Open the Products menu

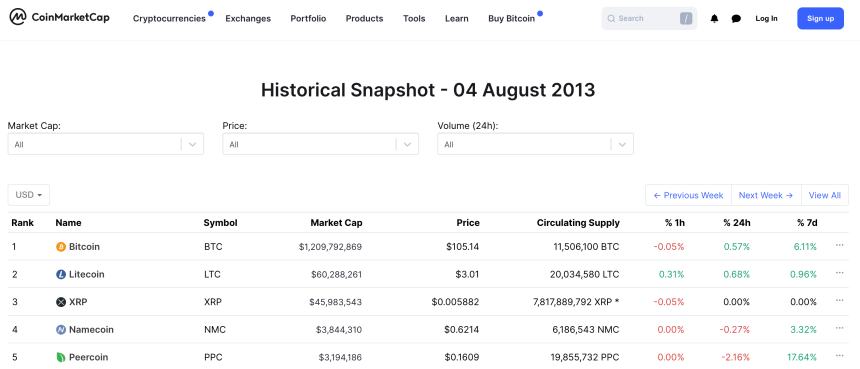[364, 19]
